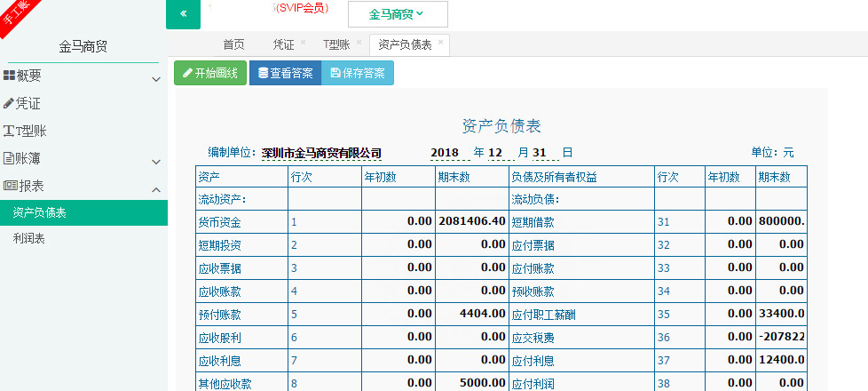Click the pencil icon on 开始画线 button

click(x=187, y=74)
